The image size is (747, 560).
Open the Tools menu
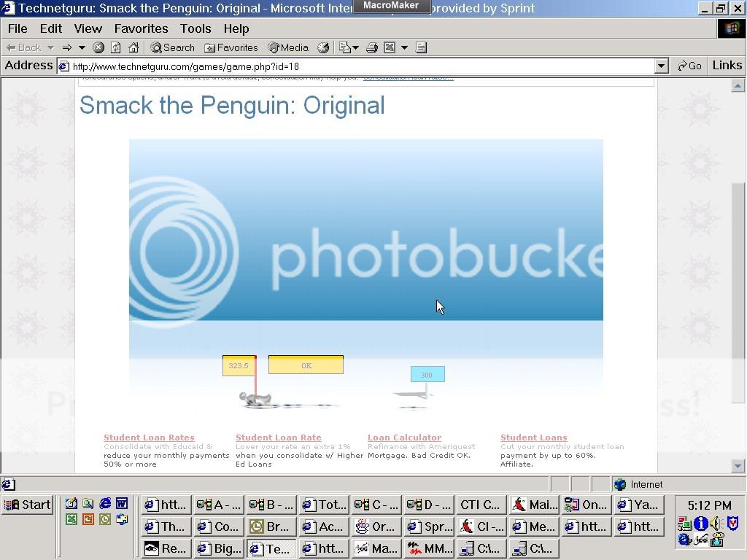[196, 28]
